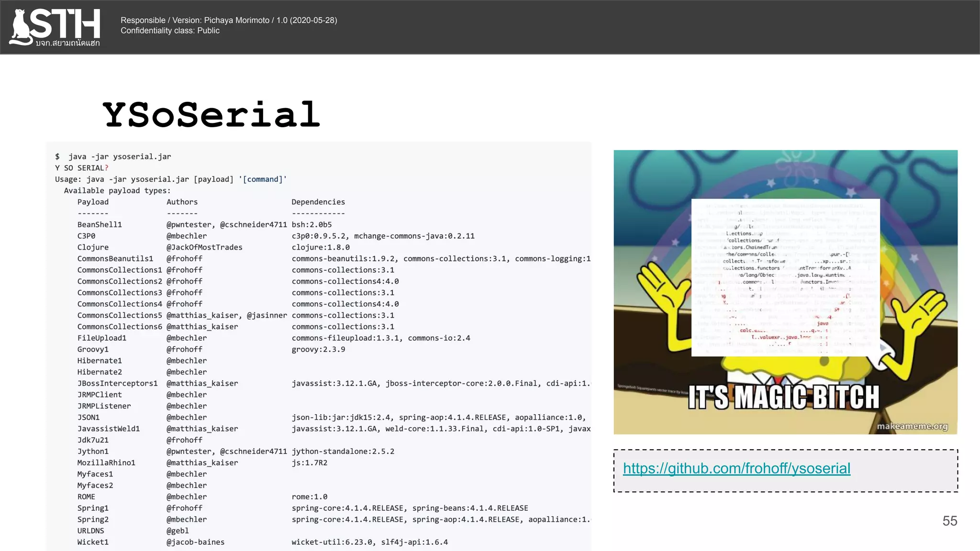Click the Myfaces2 payload name
The image size is (980, 551).
(x=95, y=485)
